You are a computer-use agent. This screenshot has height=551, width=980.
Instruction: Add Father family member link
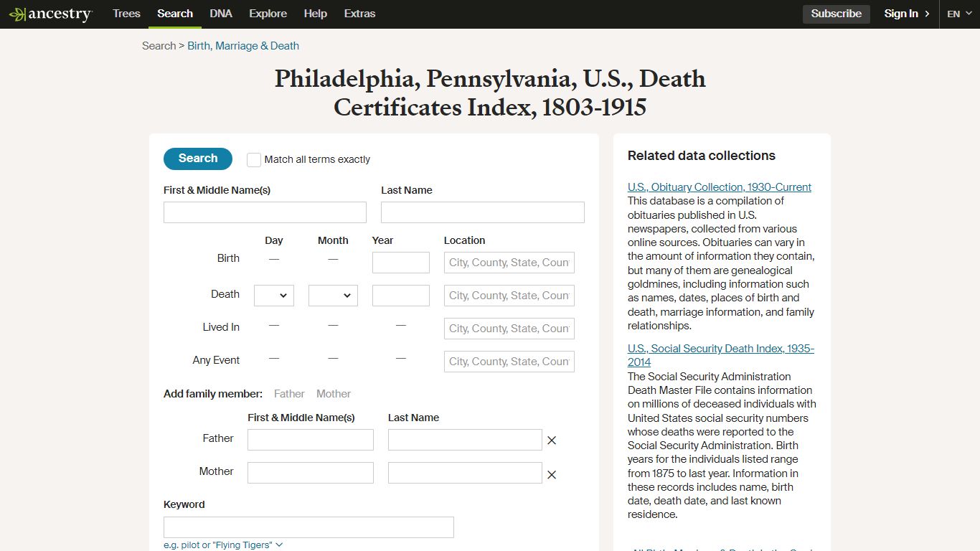pyautogui.click(x=289, y=394)
